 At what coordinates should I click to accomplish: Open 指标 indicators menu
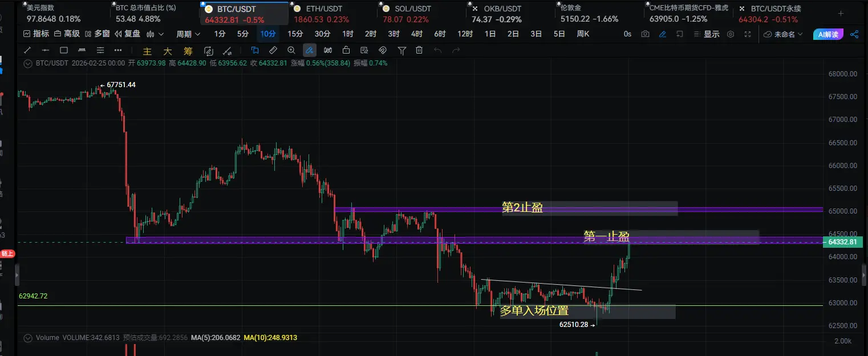(36, 34)
